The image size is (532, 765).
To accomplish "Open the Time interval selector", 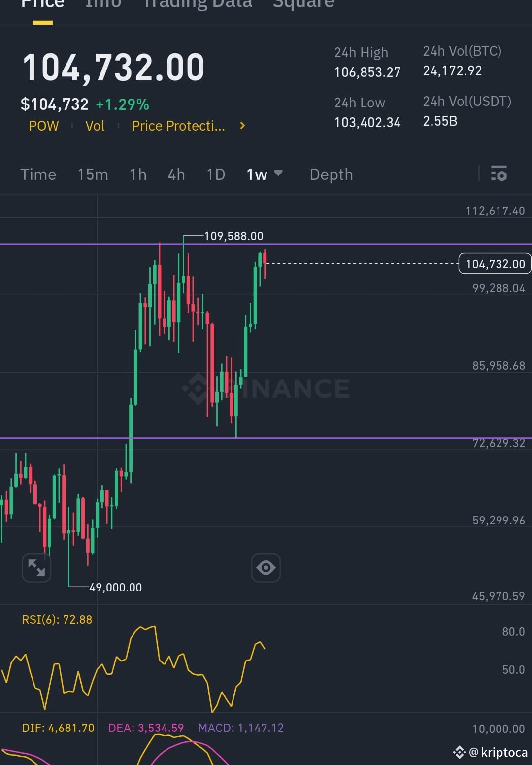I will [x=38, y=174].
